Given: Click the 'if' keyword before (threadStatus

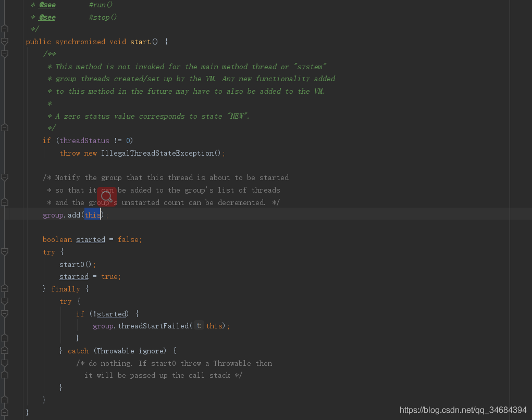Looking at the screenshot, I should point(47,141).
